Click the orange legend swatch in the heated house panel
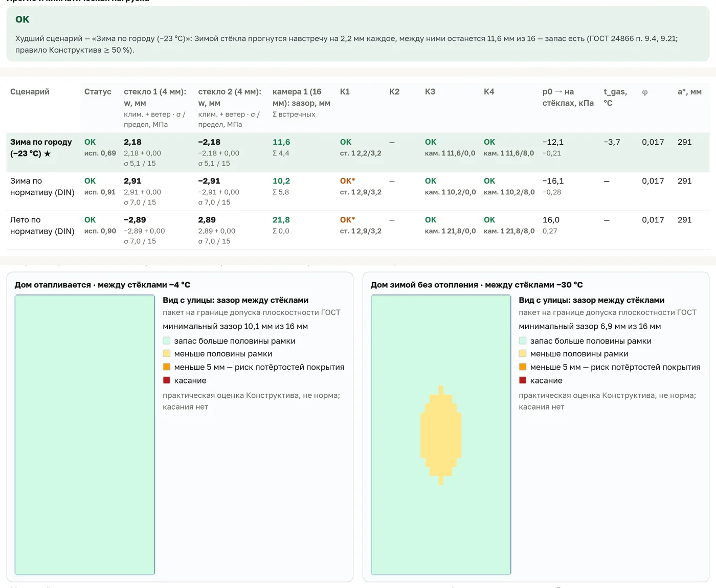The image size is (716, 588). [167, 367]
